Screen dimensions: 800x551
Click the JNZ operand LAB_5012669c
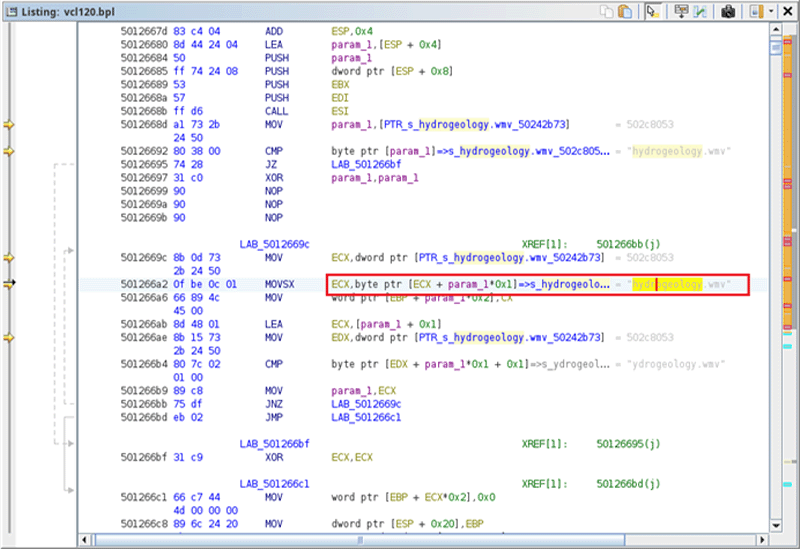[x=366, y=404]
